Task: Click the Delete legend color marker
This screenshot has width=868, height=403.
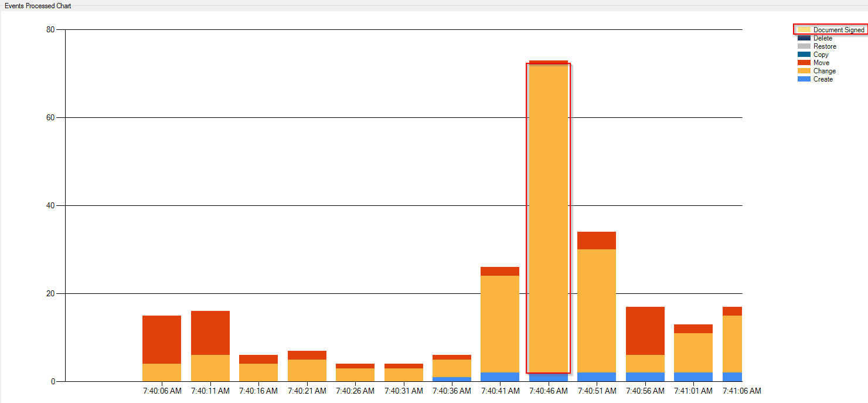Action: tap(804, 38)
